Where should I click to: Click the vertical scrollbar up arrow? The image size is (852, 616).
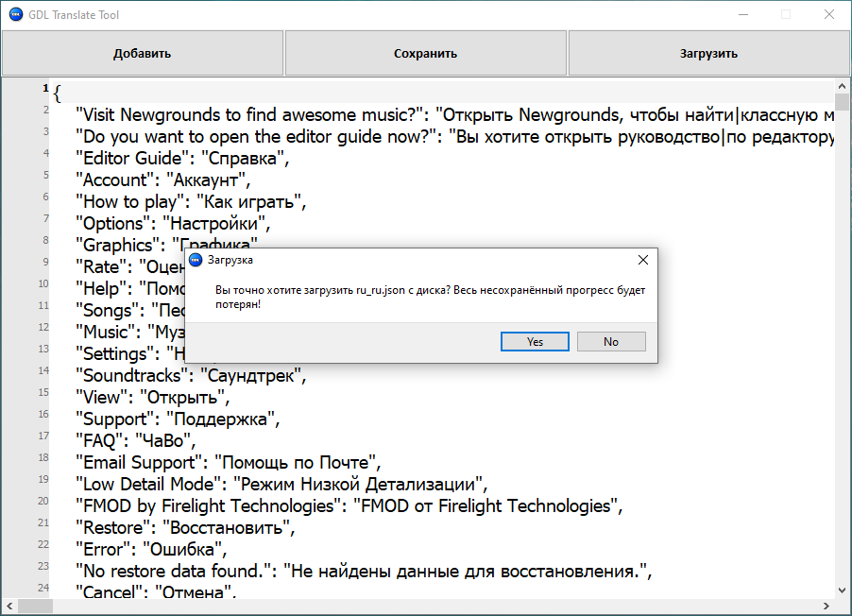tap(843, 86)
